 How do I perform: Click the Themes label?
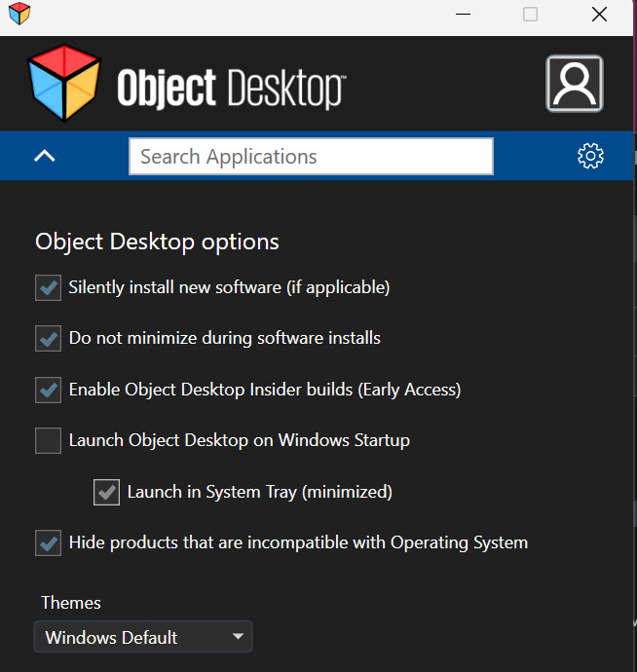71,603
